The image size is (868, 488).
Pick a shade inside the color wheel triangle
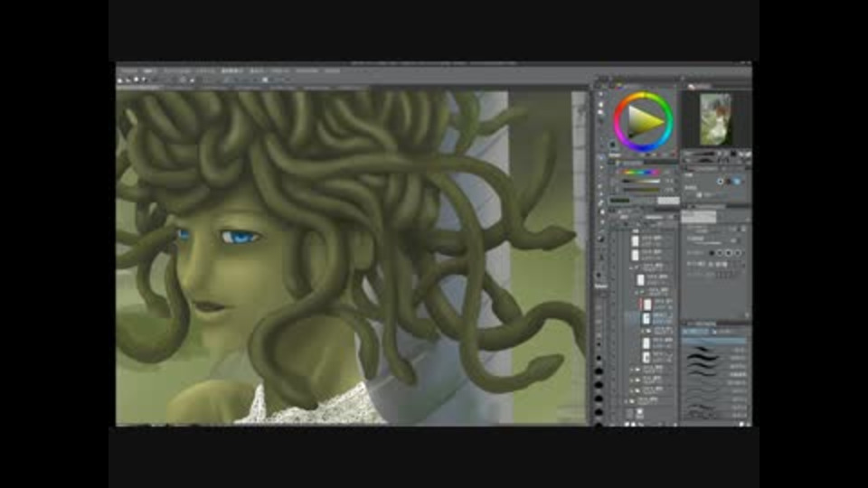pos(643,122)
